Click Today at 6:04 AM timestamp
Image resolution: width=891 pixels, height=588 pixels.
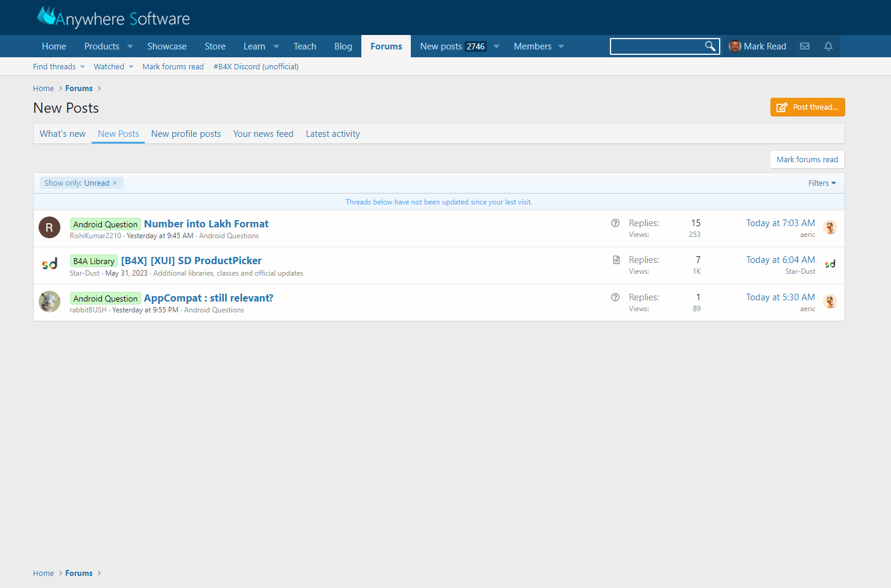point(781,260)
